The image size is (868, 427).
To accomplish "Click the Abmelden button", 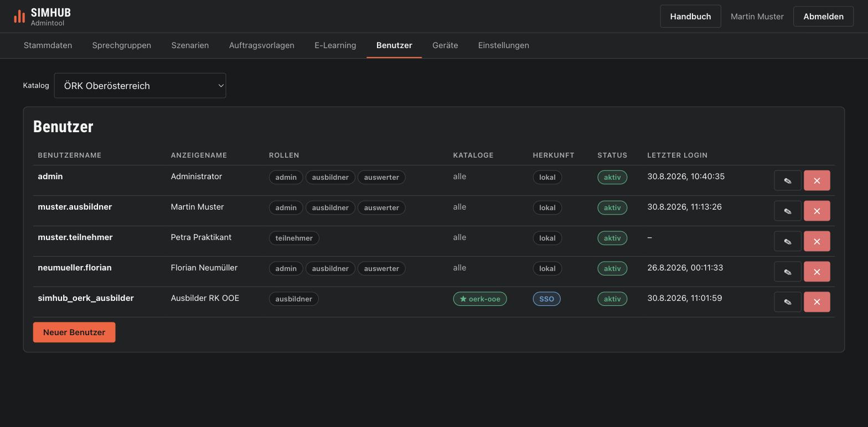I will (x=823, y=17).
